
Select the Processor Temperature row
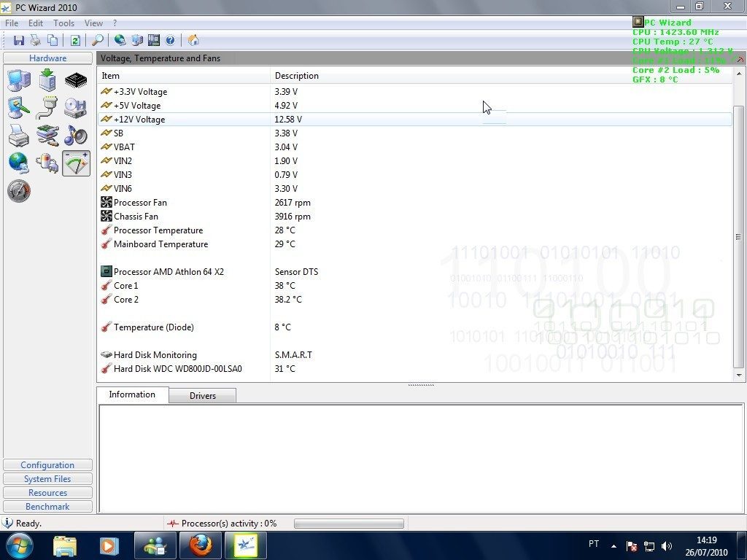click(414, 230)
